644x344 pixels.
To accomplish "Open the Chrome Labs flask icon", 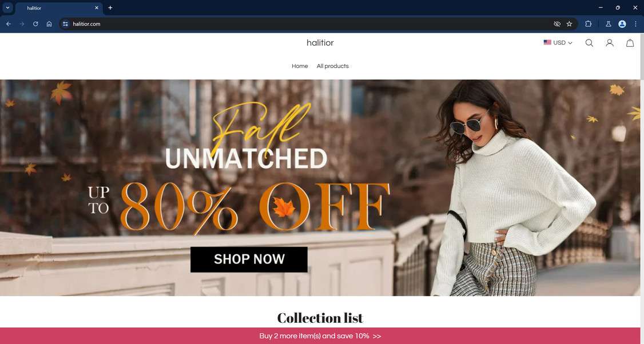I will [609, 24].
